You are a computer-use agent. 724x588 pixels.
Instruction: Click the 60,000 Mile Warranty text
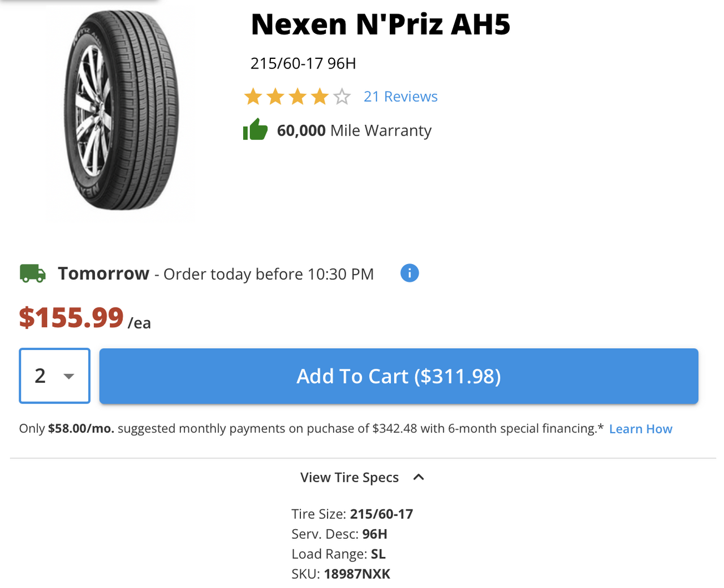[x=354, y=131]
